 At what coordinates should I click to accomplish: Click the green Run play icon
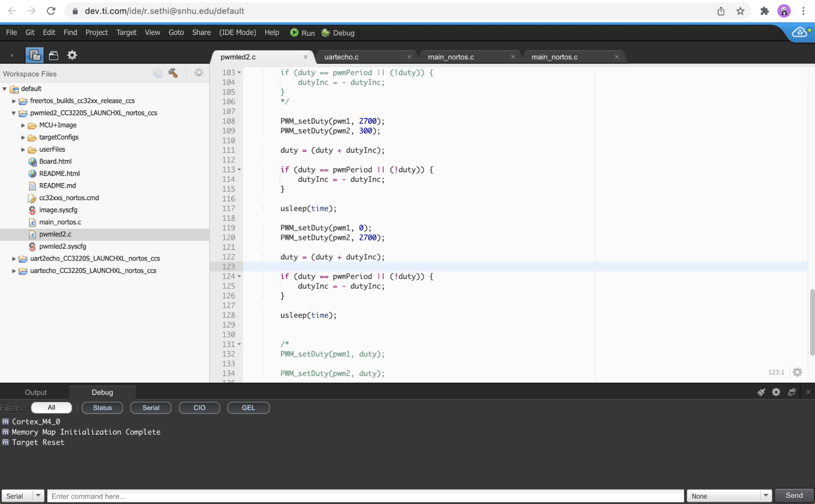pos(294,33)
